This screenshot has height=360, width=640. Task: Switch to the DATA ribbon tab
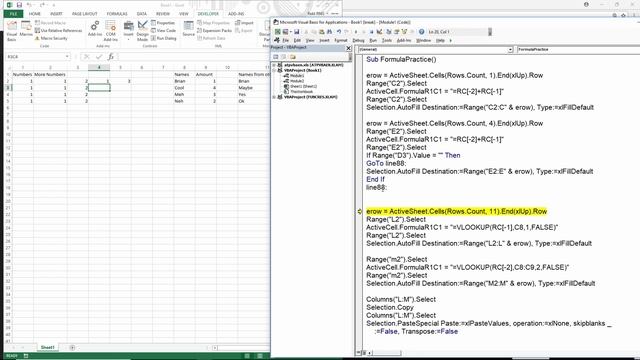pyautogui.click(x=142, y=14)
